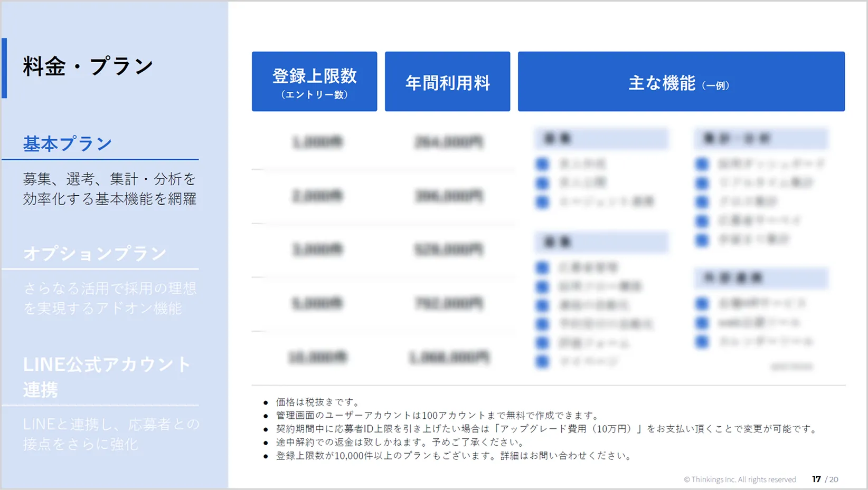Collapse the 外部連携 feature group
The image size is (868, 490).
pyautogui.click(x=760, y=278)
